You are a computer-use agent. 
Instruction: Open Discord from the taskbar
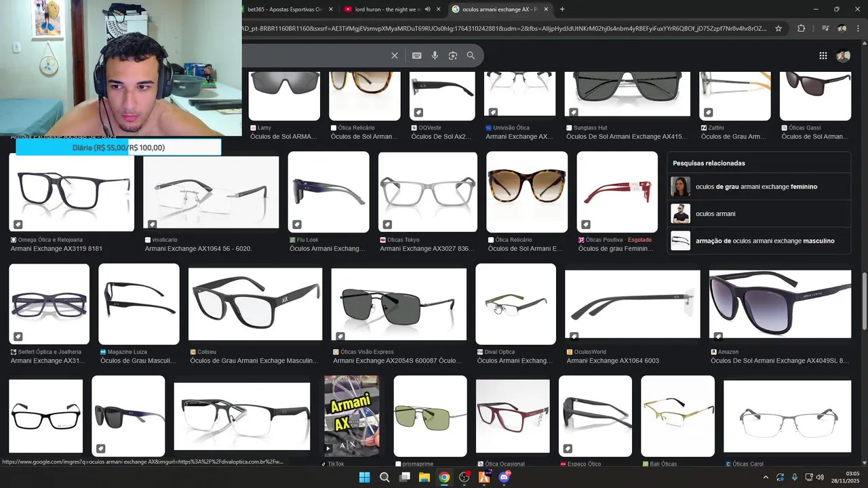505,477
